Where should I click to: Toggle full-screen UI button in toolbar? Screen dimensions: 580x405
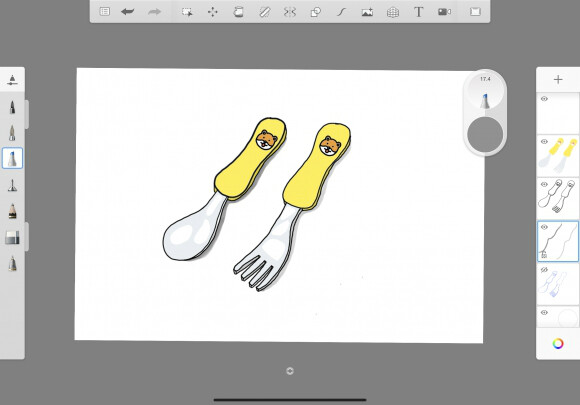coord(475,12)
